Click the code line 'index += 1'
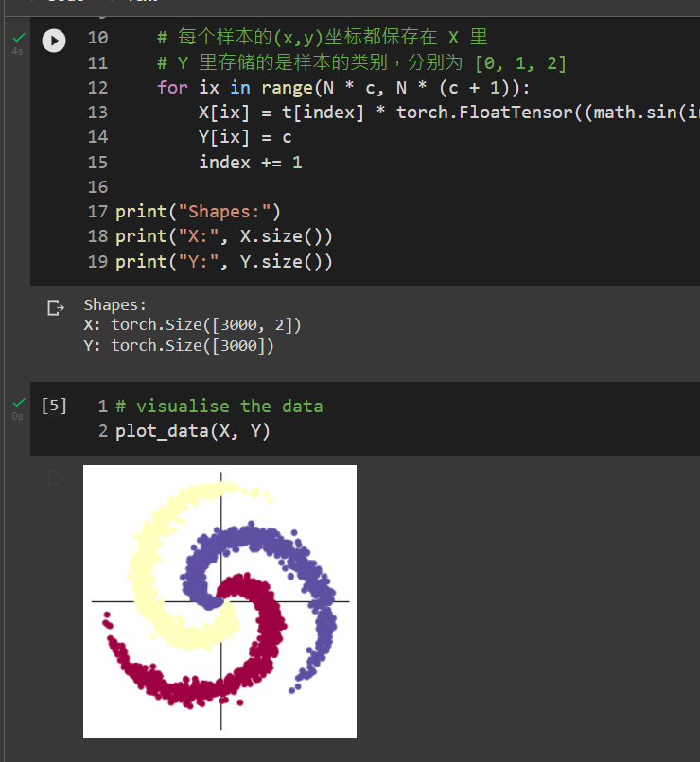 [251, 163]
